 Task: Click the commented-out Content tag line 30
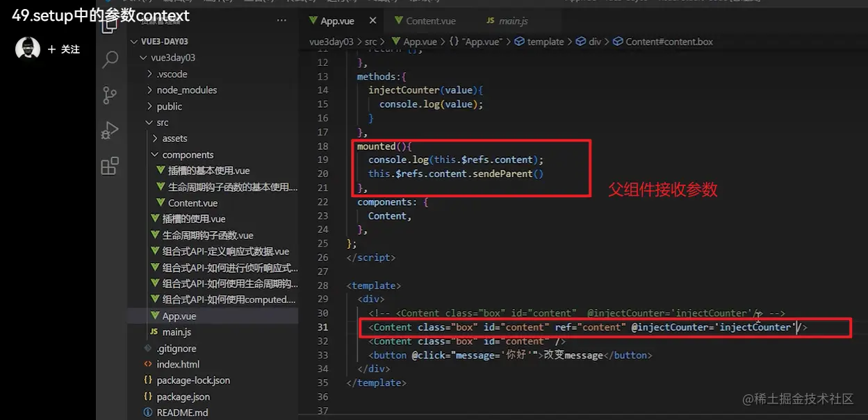click(576, 313)
